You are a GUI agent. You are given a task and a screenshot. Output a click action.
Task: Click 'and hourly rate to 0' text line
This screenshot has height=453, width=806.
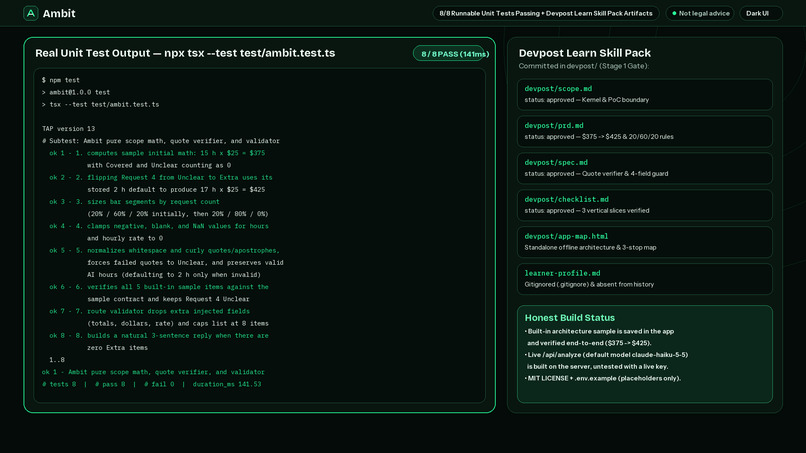[125, 238]
